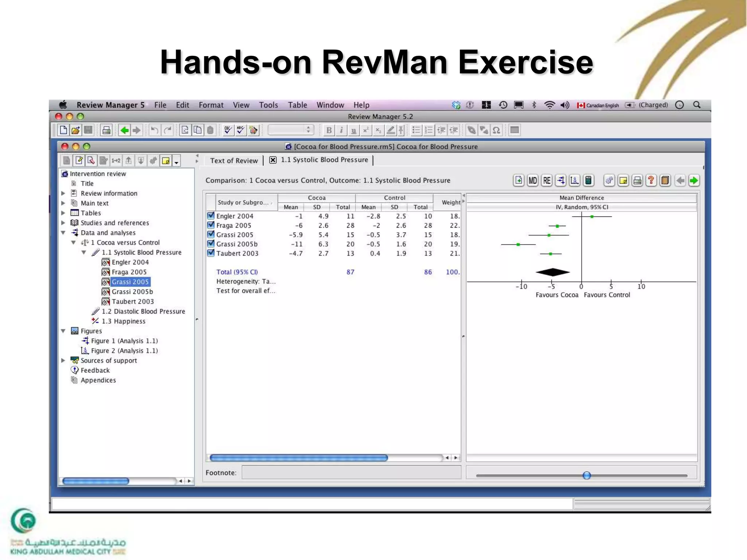Viewport: 747px width, 560px height.
Task: Expand the Tables node
Action: point(63,213)
